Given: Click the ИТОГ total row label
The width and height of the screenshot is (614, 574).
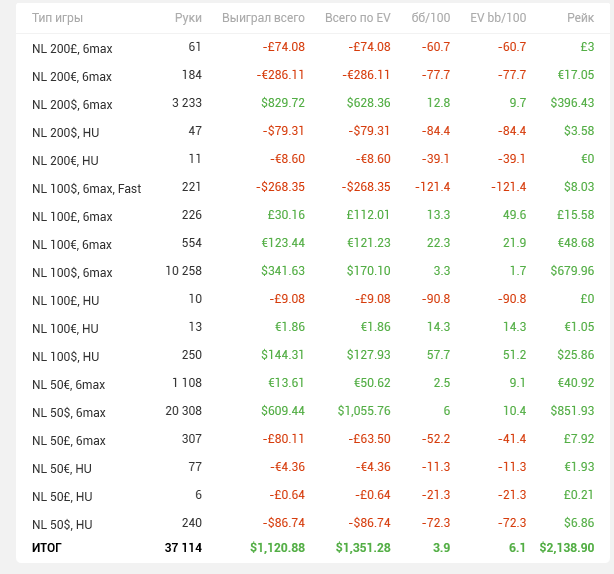Looking at the screenshot, I should click(47, 548).
